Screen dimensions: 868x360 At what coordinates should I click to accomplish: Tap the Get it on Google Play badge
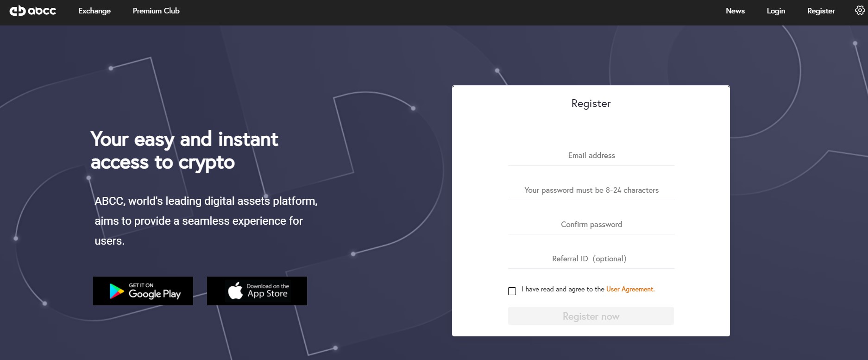143,291
